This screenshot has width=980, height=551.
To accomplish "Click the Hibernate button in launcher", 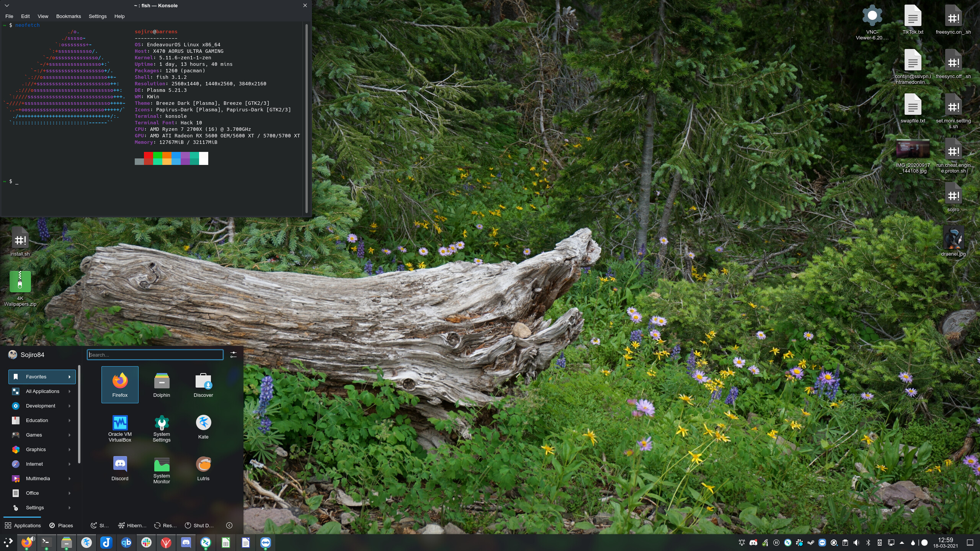I will click(x=132, y=525).
